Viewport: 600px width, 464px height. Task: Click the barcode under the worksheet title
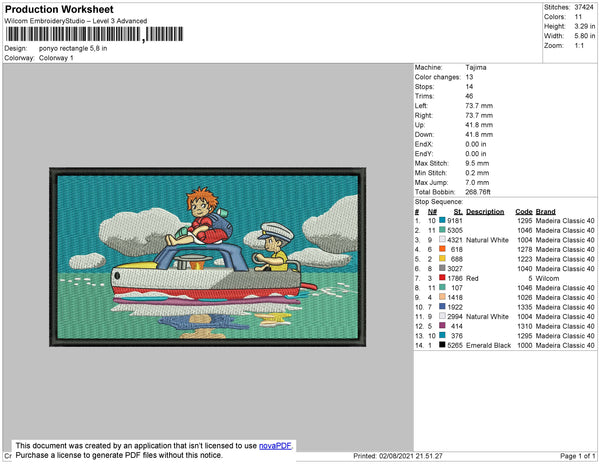[94, 34]
